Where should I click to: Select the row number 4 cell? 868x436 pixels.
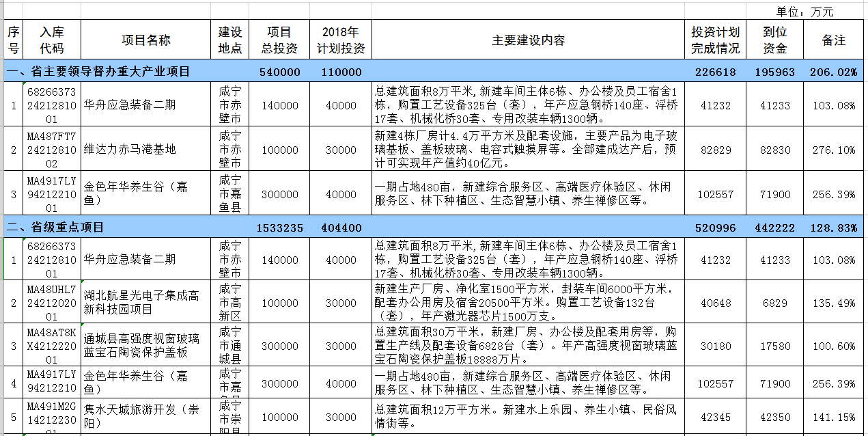point(13,383)
